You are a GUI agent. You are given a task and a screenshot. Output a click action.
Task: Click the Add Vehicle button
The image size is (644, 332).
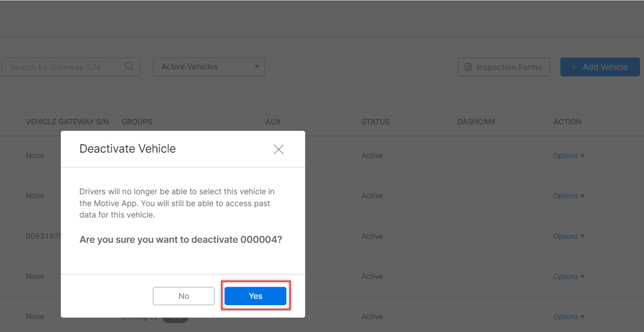(x=600, y=67)
